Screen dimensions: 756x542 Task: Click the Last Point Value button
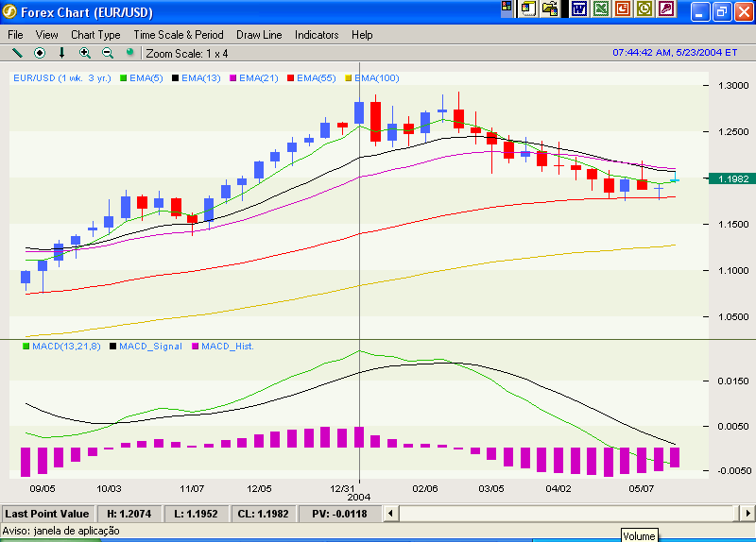(47, 514)
